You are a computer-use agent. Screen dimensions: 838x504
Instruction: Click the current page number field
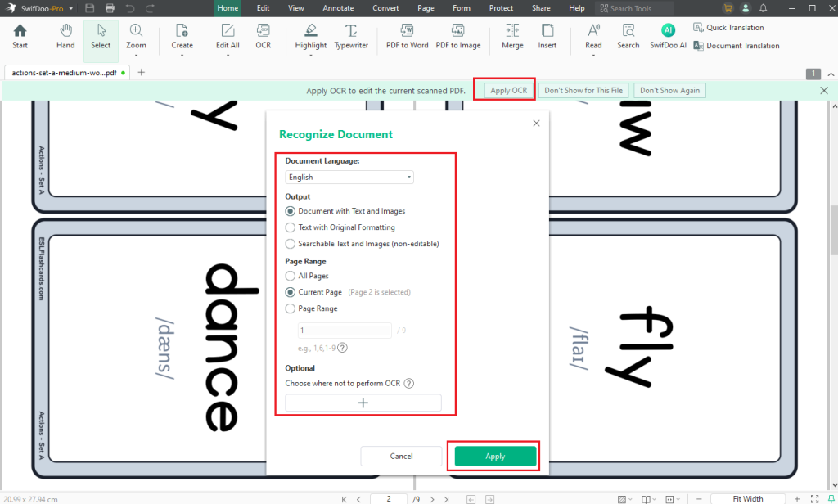click(x=389, y=499)
